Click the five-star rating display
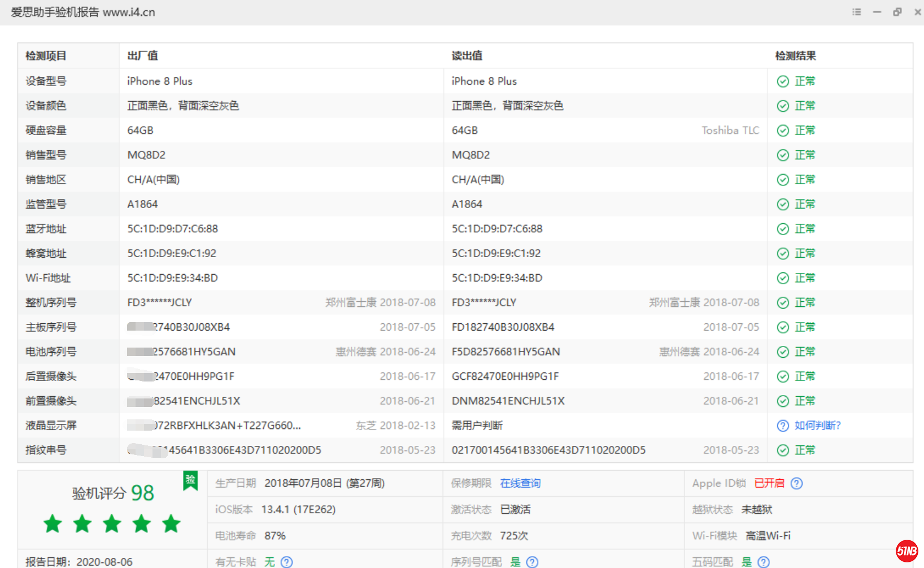This screenshot has height=568, width=924. coord(112,524)
